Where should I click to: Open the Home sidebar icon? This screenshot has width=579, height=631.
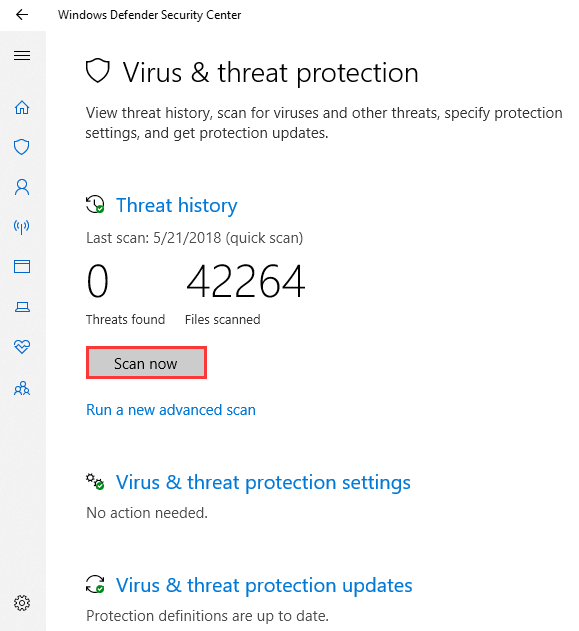click(22, 107)
